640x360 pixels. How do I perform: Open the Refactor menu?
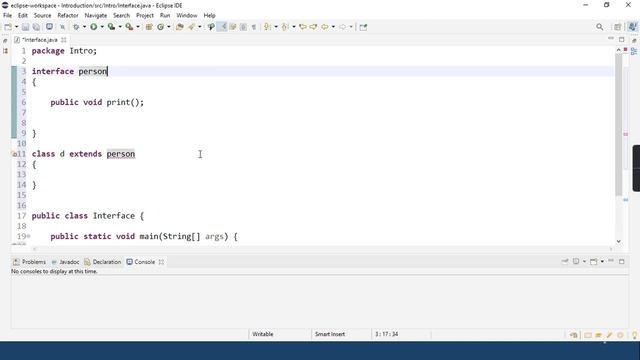68,16
